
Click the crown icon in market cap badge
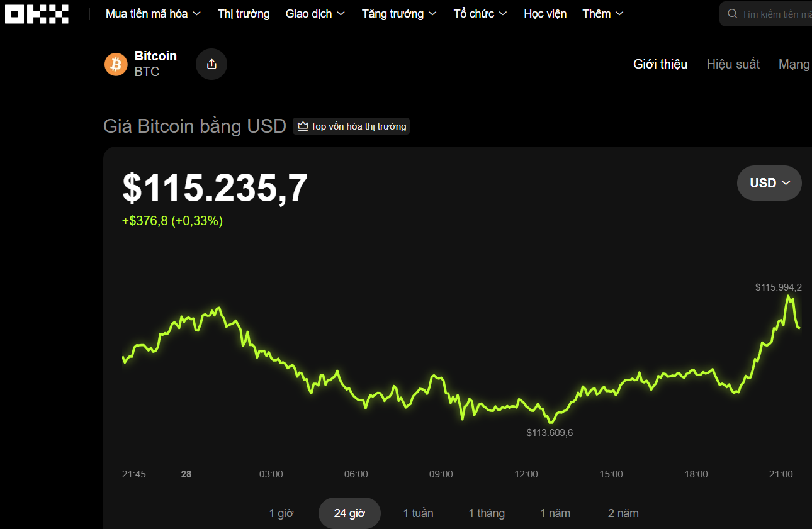click(303, 126)
